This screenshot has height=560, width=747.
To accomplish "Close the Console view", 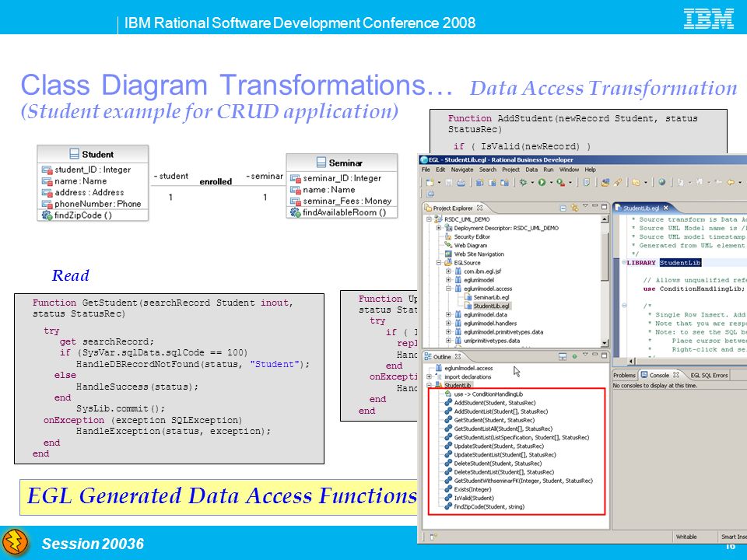I will click(675, 375).
